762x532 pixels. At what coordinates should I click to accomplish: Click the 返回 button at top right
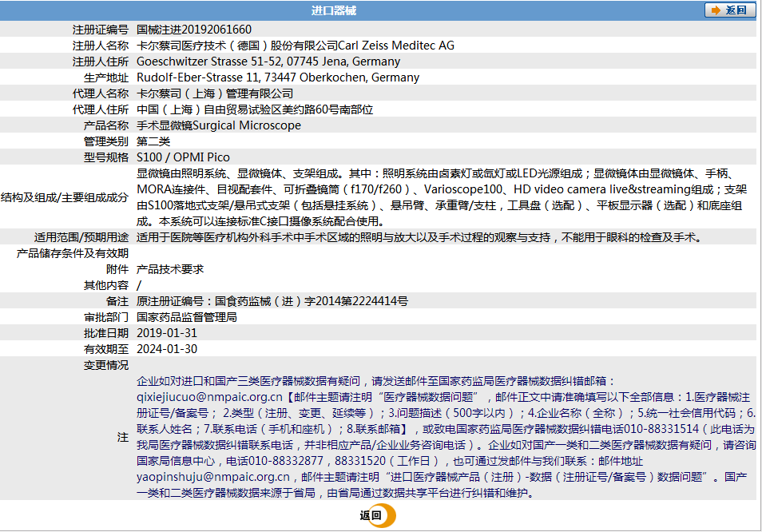[730, 10]
